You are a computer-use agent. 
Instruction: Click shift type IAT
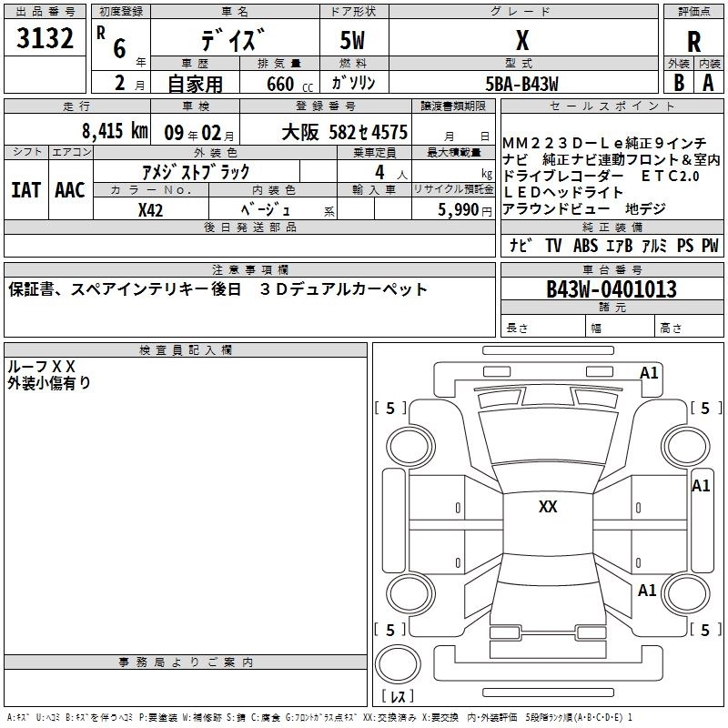point(26,190)
